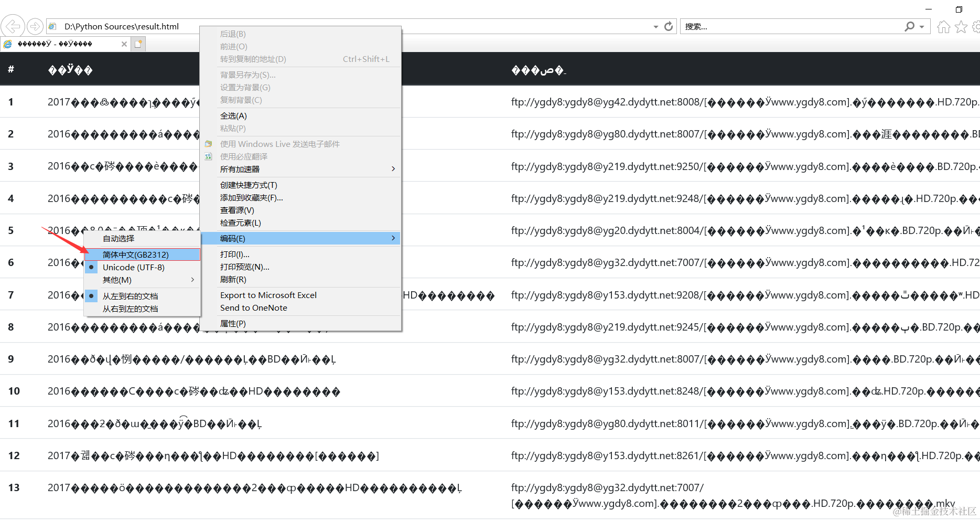
Task: Go to the home page icon
Action: coord(943,27)
